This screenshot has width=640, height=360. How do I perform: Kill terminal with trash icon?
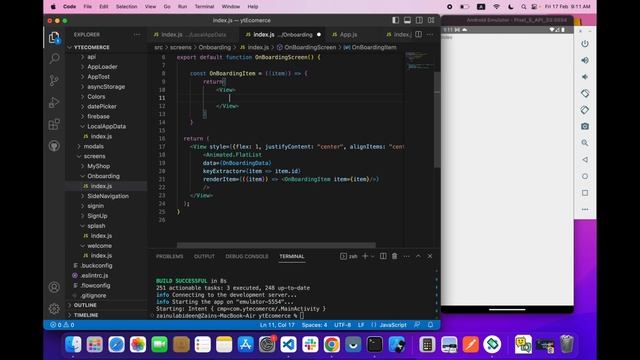click(x=394, y=256)
